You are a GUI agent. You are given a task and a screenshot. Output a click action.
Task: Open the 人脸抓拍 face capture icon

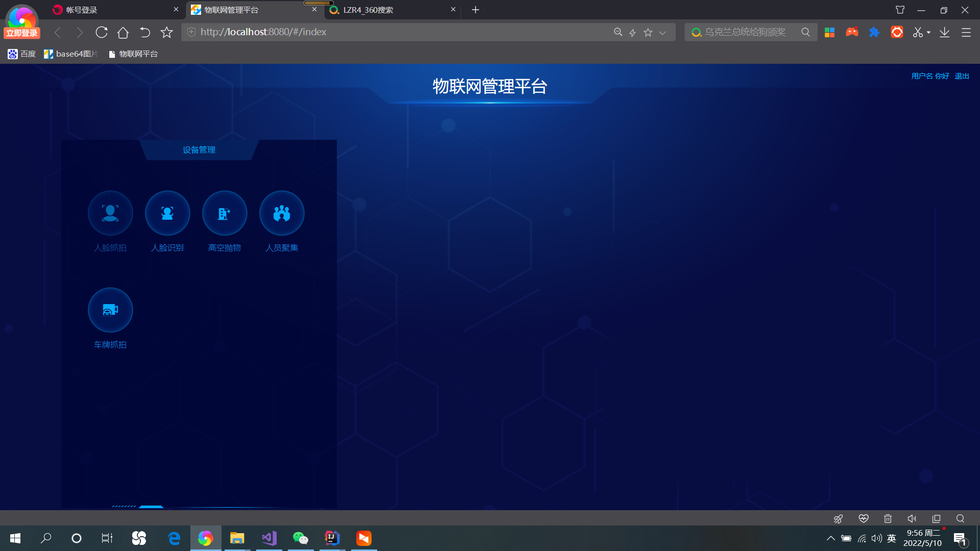click(110, 213)
